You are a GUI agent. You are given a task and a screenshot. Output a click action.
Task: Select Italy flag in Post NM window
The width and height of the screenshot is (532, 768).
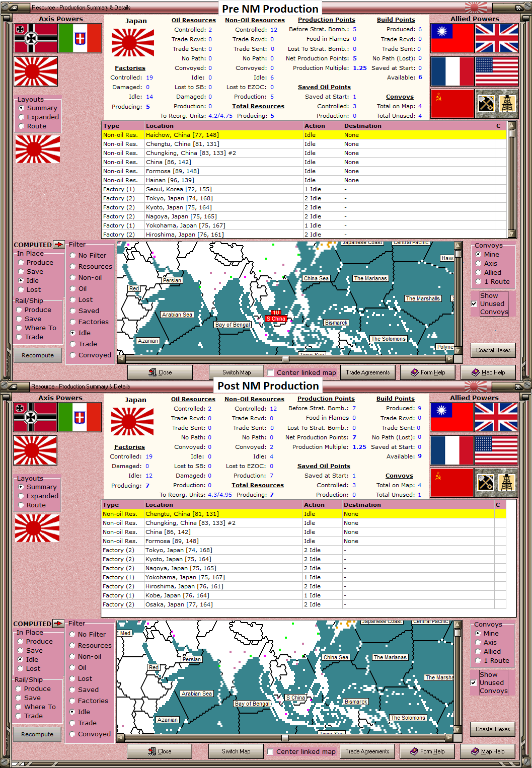pos(80,417)
